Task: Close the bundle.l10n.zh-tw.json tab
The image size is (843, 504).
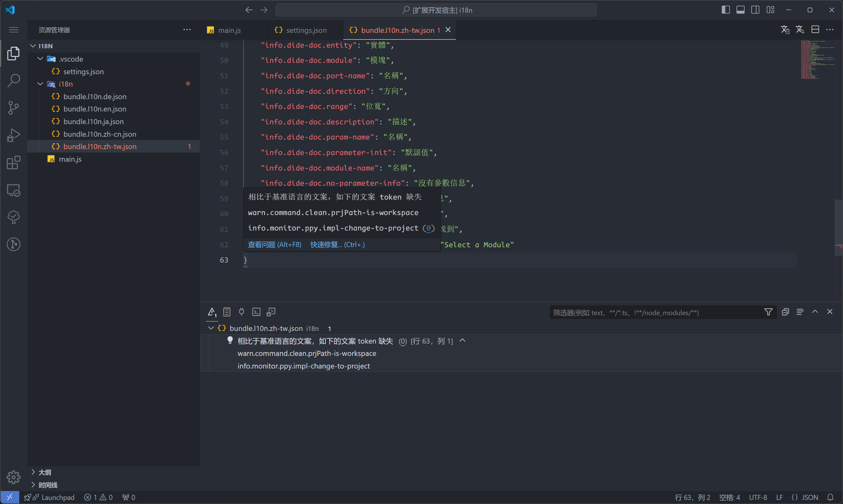Action: coord(448,30)
